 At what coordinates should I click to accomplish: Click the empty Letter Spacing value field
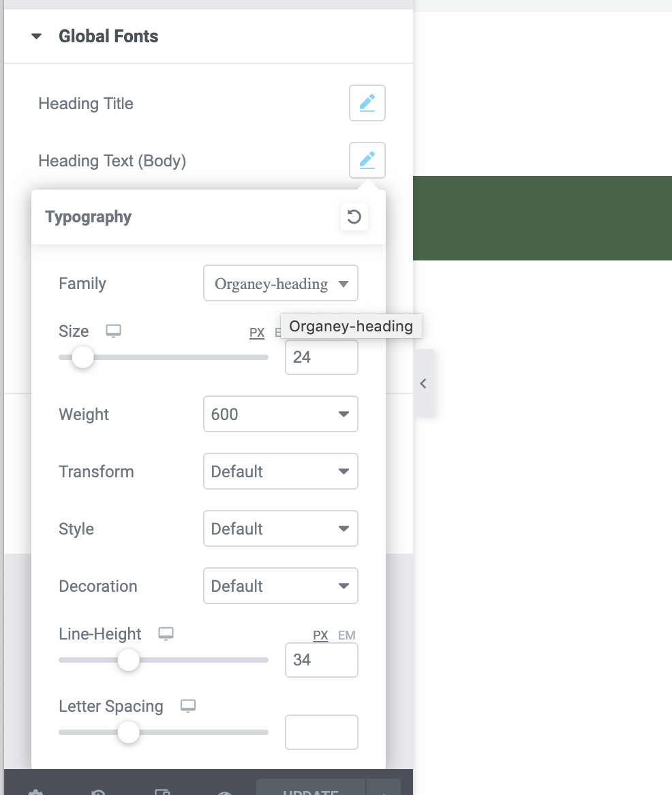321,732
